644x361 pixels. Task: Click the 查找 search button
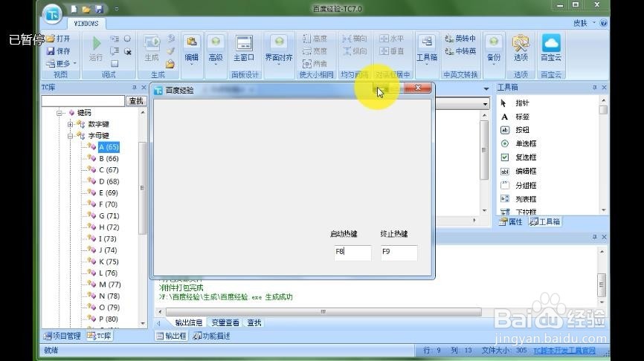(x=136, y=101)
